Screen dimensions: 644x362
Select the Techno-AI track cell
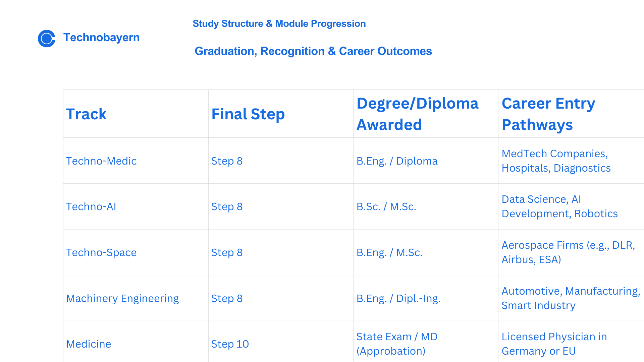point(136,206)
